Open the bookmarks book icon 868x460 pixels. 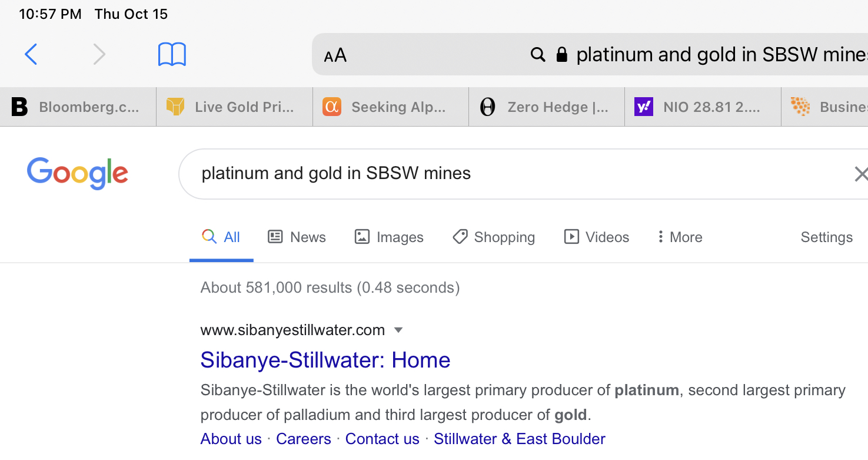coord(172,54)
